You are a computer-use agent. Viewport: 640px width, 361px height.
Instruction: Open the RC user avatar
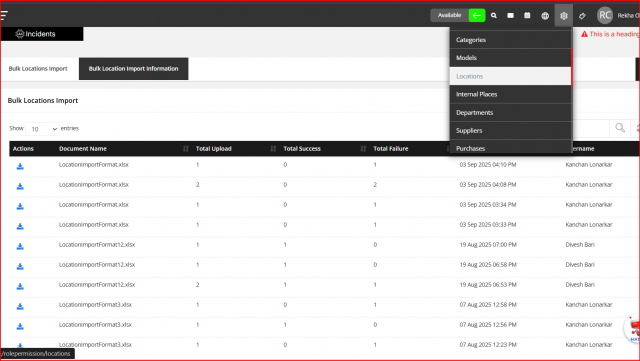pos(605,16)
